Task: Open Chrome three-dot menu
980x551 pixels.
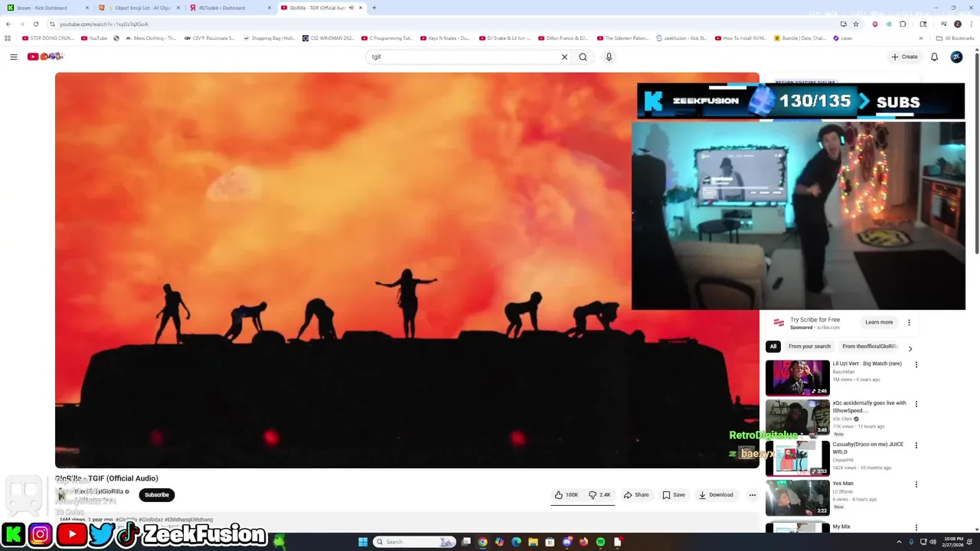Action: click(x=972, y=24)
